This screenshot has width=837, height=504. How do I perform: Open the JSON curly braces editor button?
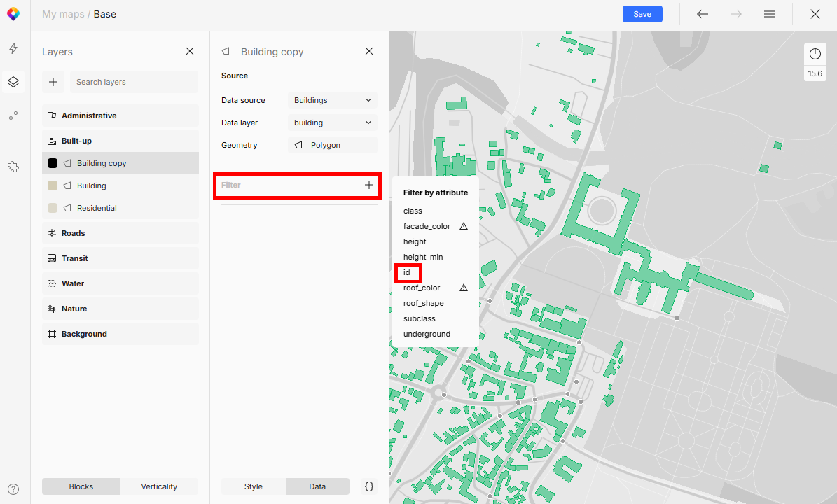tap(369, 486)
